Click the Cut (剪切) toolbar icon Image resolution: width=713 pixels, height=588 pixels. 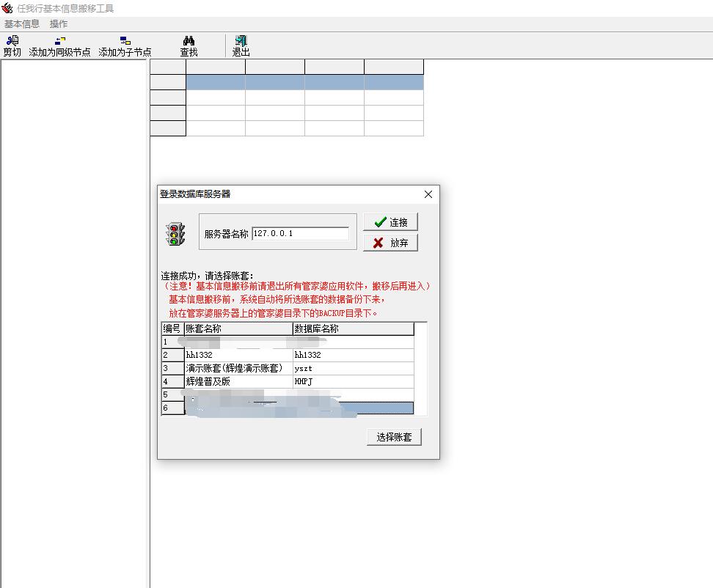pyautogui.click(x=12, y=46)
